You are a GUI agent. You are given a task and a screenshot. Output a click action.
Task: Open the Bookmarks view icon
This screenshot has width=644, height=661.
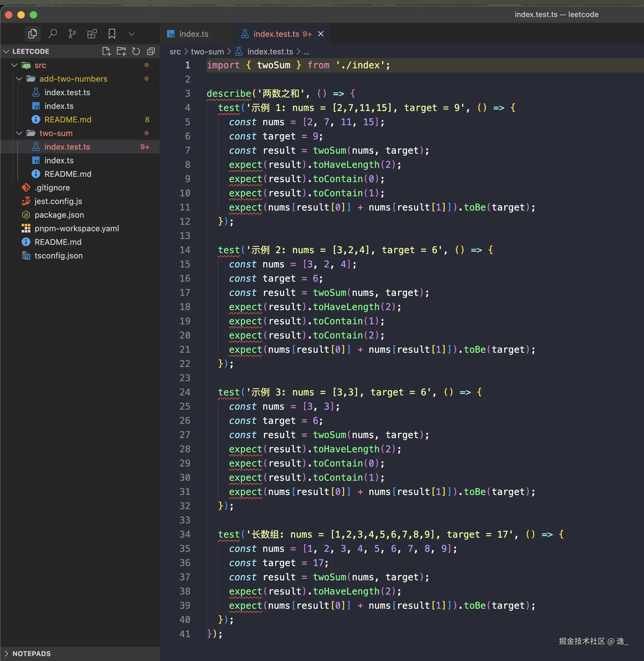(112, 34)
